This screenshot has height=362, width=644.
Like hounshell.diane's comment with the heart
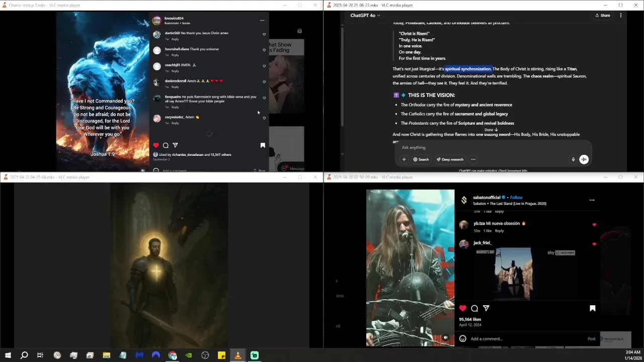(264, 50)
